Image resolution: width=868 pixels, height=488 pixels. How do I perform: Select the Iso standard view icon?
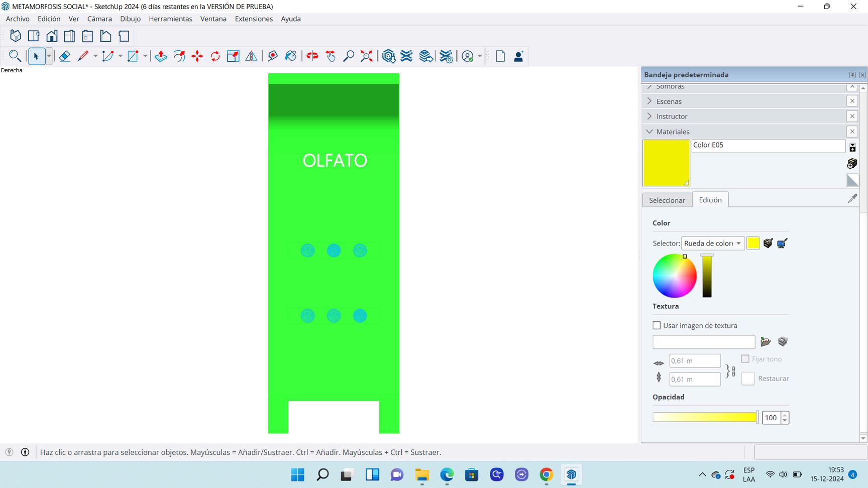(16, 36)
